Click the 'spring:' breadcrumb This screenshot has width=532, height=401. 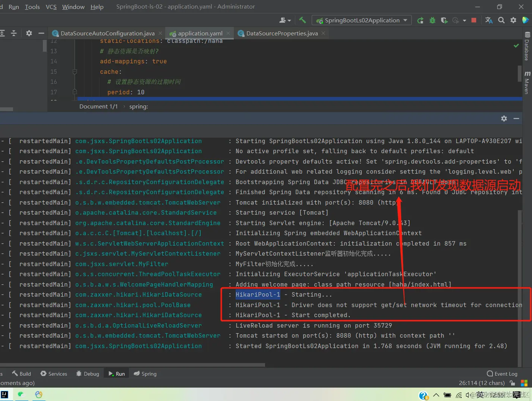point(139,106)
